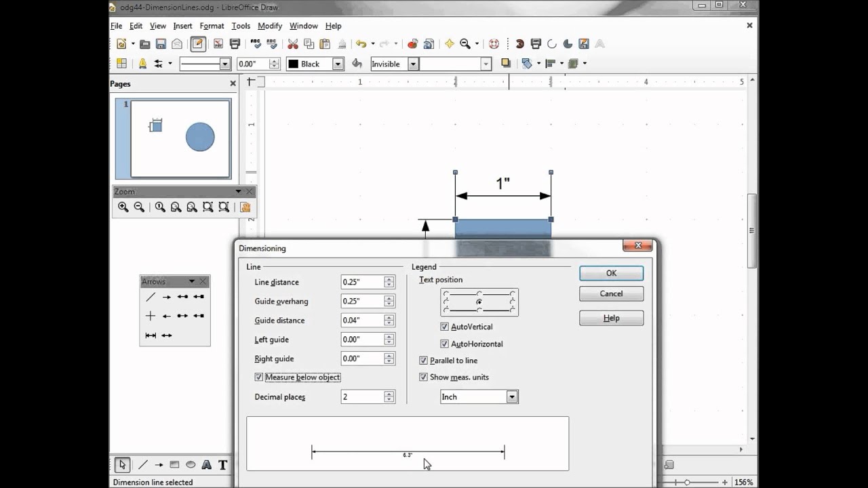Select the Ellipse drawing tool
The width and height of the screenshot is (868, 488).
[191, 464]
